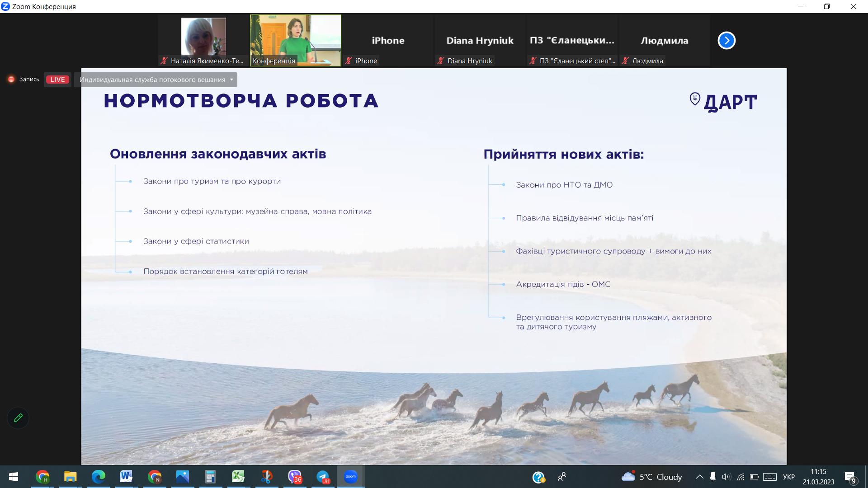Open Telegram from the taskbar
This screenshot has width=868, height=488.
tap(323, 477)
